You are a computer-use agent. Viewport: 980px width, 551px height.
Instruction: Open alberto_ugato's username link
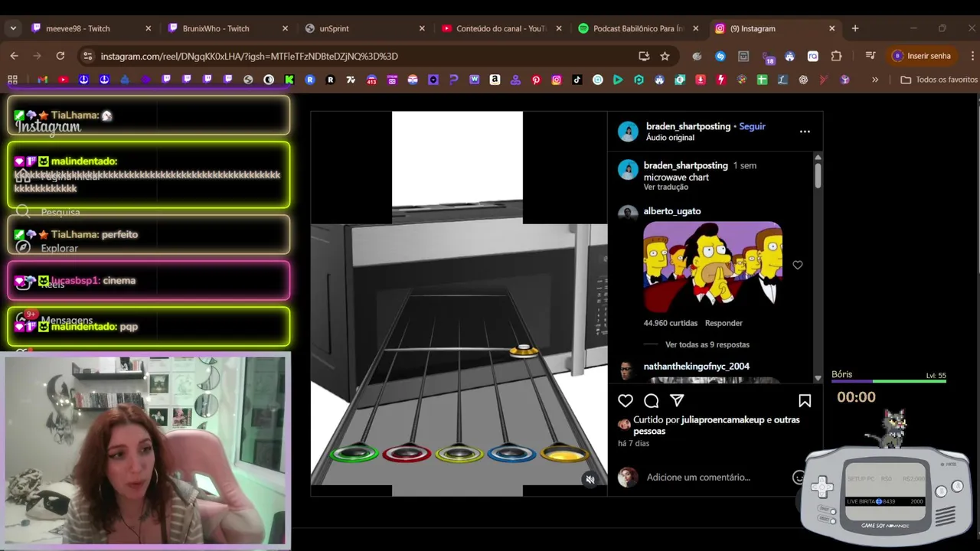click(672, 211)
